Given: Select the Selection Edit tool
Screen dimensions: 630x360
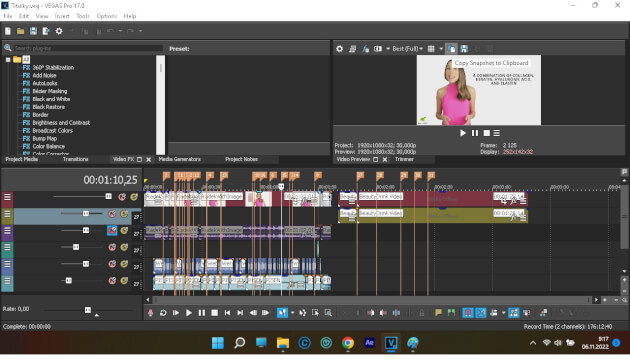Looking at the screenshot, I should tap(315, 313).
